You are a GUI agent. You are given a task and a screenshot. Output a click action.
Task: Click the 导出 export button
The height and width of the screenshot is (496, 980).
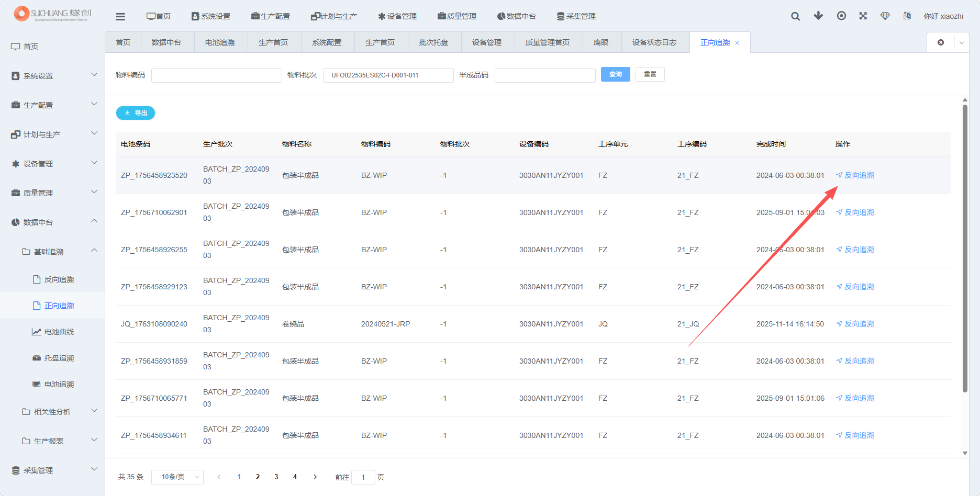click(x=136, y=113)
